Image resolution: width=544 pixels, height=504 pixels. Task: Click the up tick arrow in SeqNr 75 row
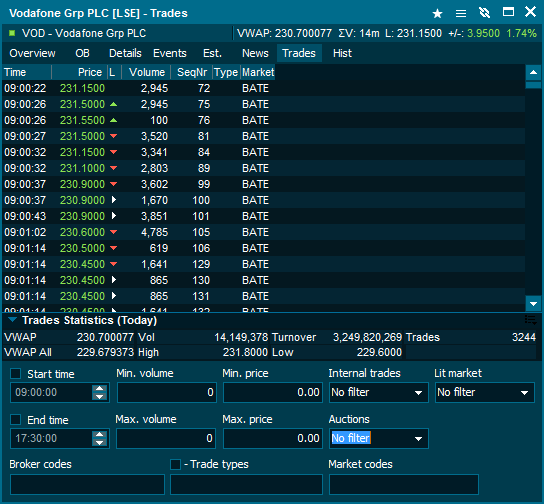[x=113, y=104]
